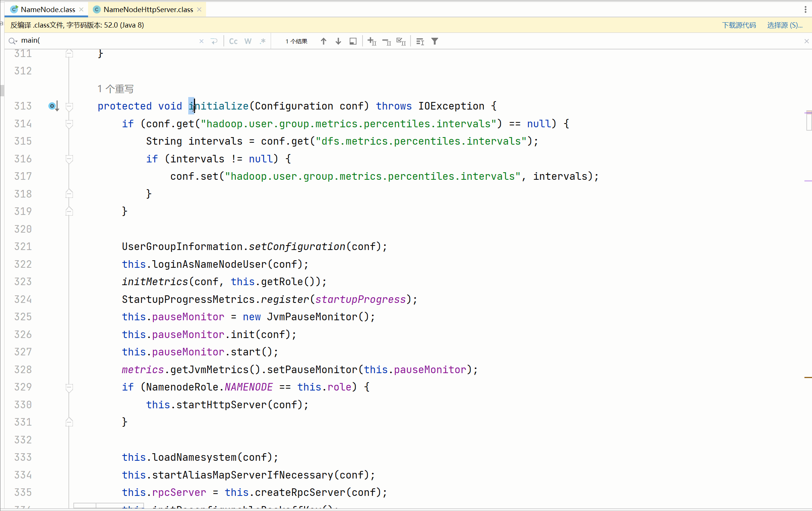
Task: Collapse the if block at line 329
Action: [69, 387]
